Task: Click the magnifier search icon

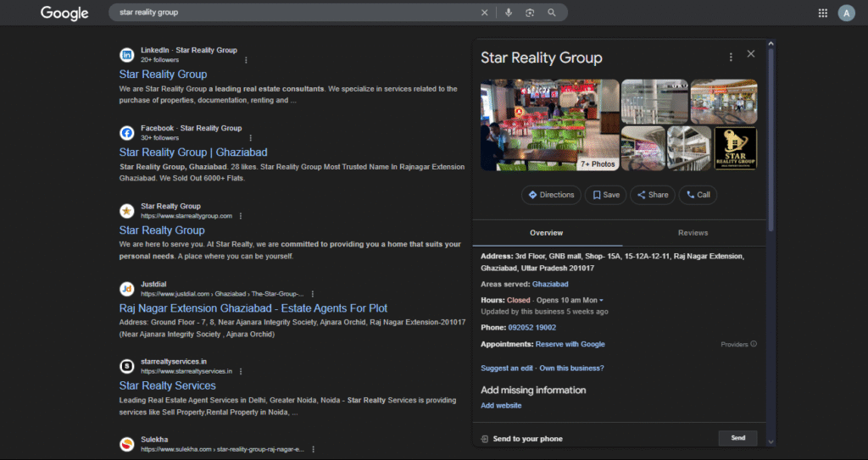Action: click(x=552, y=13)
